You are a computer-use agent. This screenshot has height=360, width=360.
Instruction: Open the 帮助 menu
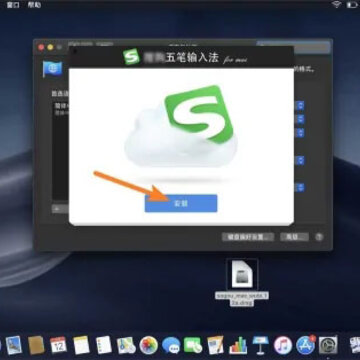point(34,5)
